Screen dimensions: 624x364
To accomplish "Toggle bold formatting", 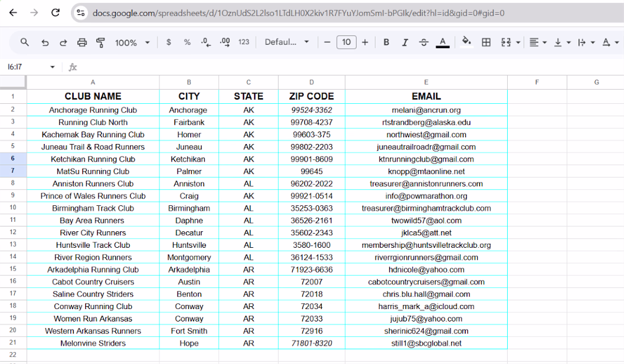I will (x=386, y=42).
